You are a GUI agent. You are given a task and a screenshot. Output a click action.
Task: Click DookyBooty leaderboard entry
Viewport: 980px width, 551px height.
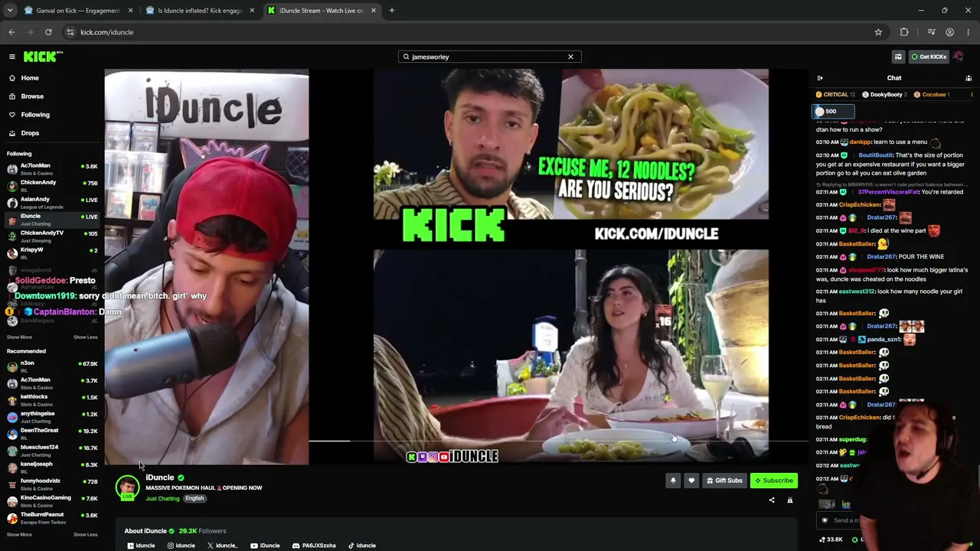(x=884, y=95)
